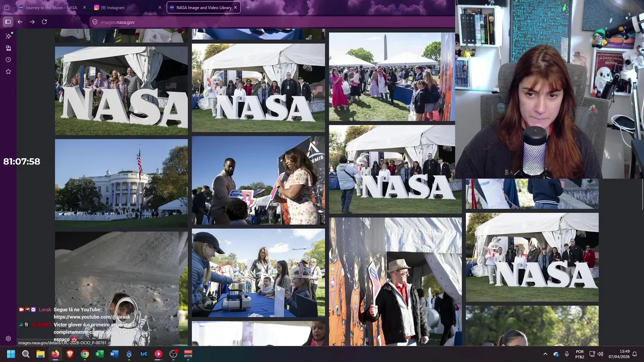Open OBS Studio from the taskbar
Image resolution: width=644 pixels, height=362 pixels.
click(x=174, y=354)
